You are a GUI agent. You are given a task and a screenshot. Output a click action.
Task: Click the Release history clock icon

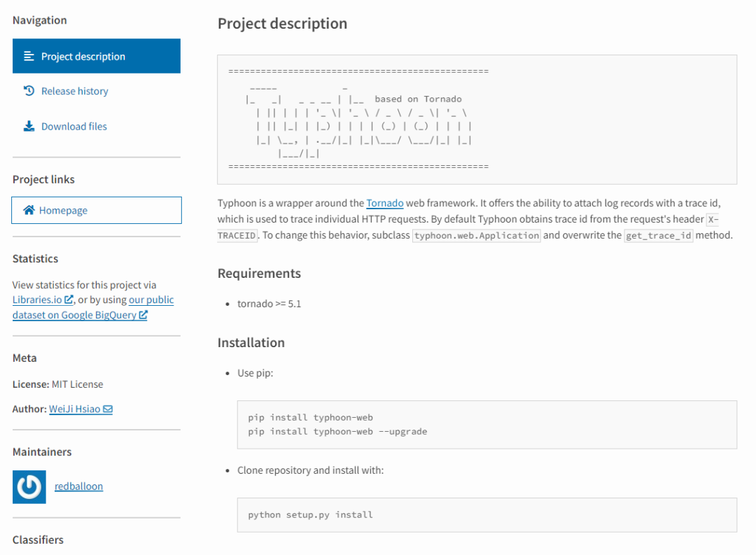[29, 91]
